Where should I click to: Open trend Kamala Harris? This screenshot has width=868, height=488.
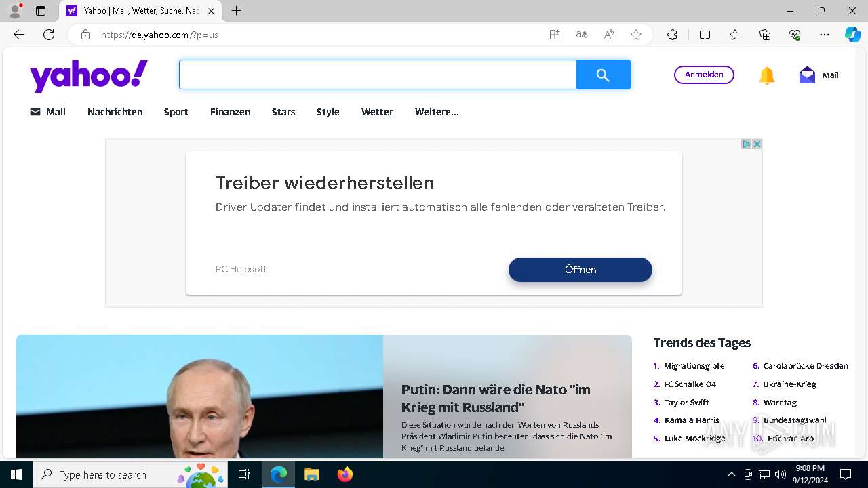[x=692, y=420]
